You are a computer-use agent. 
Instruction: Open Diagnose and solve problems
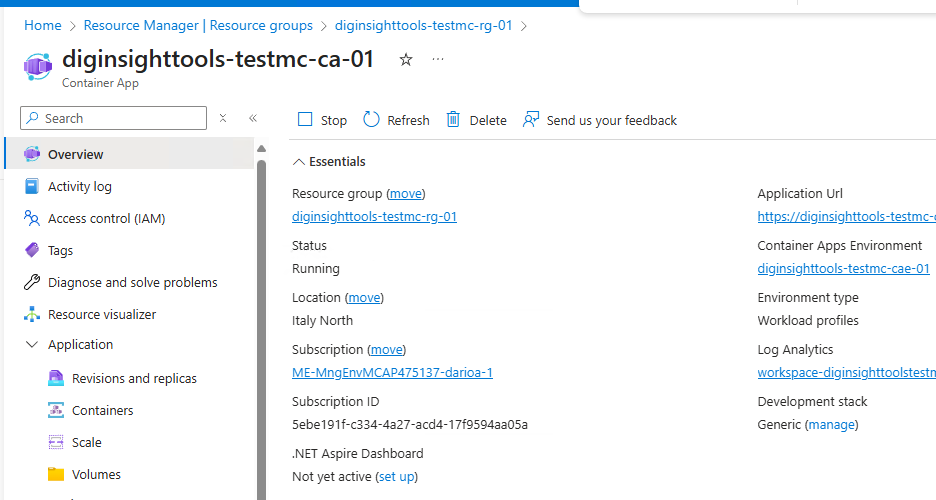tap(132, 282)
